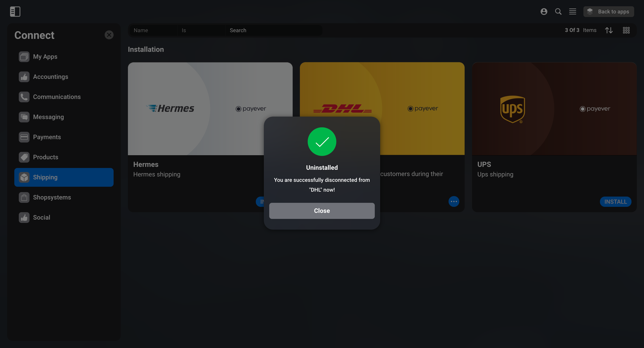Click the Shipping box icon
The image size is (644, 348).
click(24, 177)
